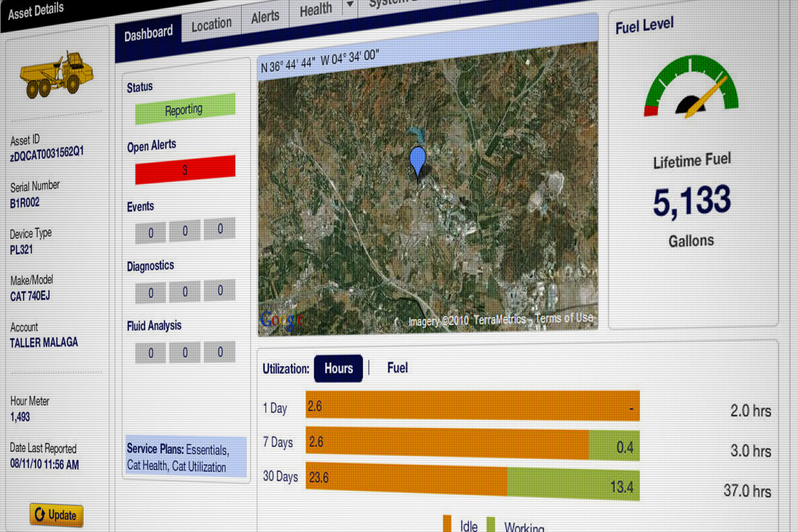
Task: Click the red Open Alerts count bar
Action: [185, 170]
